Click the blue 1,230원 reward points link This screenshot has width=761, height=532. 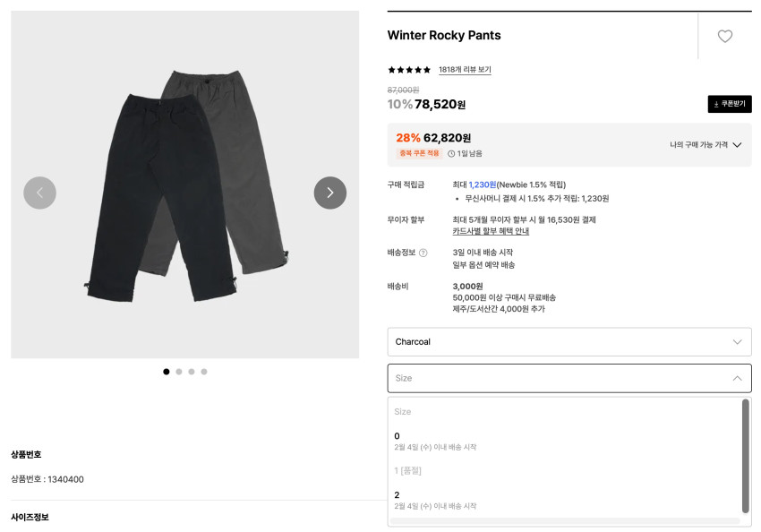[x=482, y=184]
